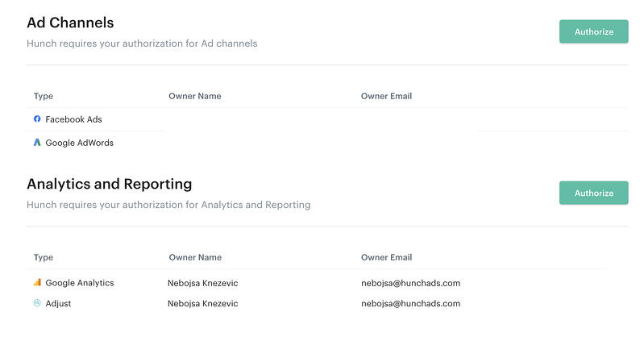This screenshot has width=644, height=337.
Task: Click Type header in Analytics and Reporting table
Action: [x=44, y=258]
